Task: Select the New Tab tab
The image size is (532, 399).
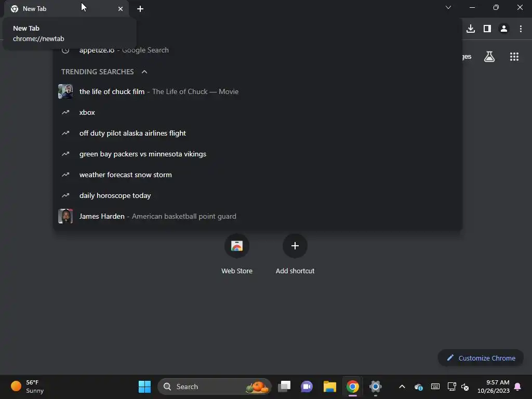Action: pos(67,9)
